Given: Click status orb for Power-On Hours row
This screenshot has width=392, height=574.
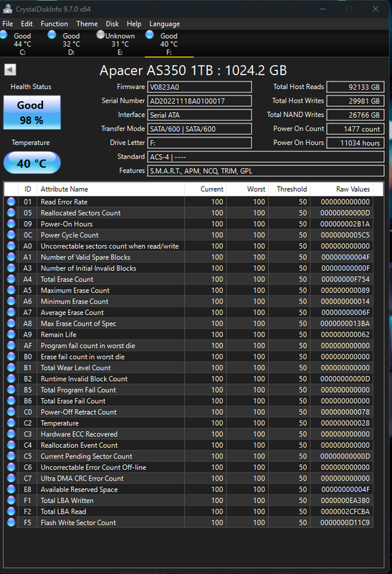Looking at the screenshot, I should 11,224.
